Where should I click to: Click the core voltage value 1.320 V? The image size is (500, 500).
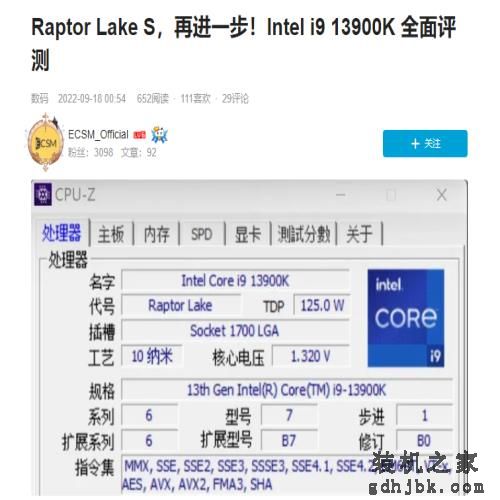pos(311,356)
